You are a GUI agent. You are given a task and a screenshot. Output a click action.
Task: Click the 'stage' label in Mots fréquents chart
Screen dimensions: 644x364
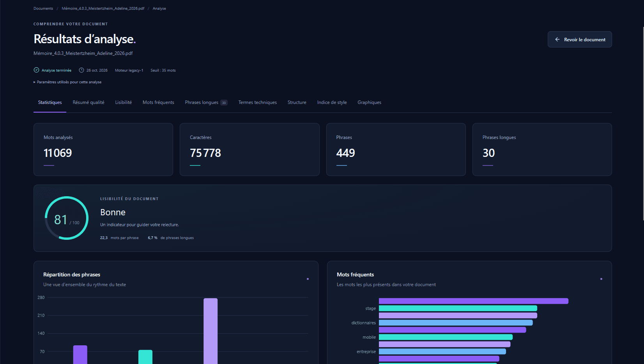click(371, 308)
